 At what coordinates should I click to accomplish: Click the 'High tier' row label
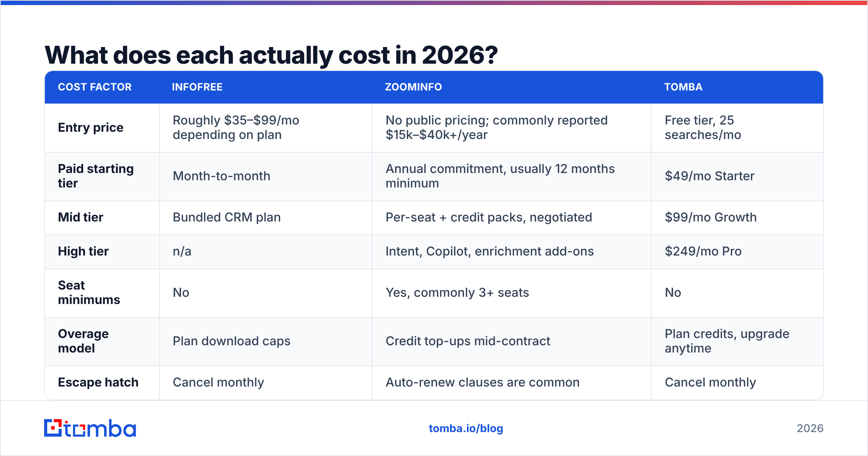tap(83, 251)
